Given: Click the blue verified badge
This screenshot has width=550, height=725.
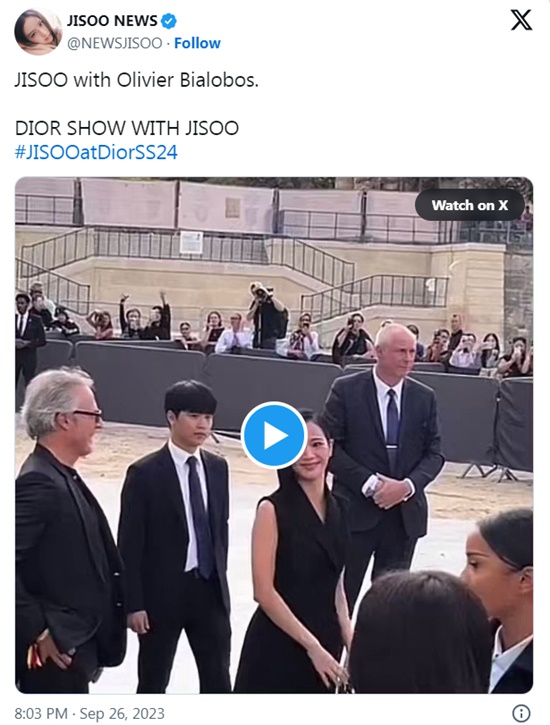Looking at the screenshot, I should click(x=168, y=21).
